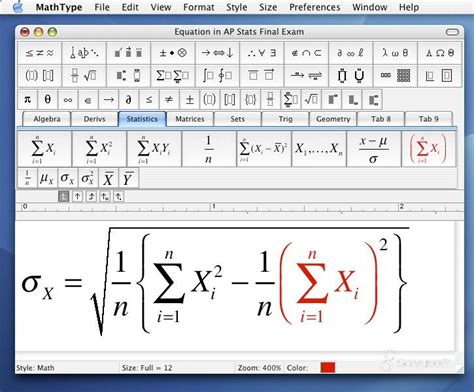Open the set theory symbols palette
474x392 pixels.
coord(306,53)
